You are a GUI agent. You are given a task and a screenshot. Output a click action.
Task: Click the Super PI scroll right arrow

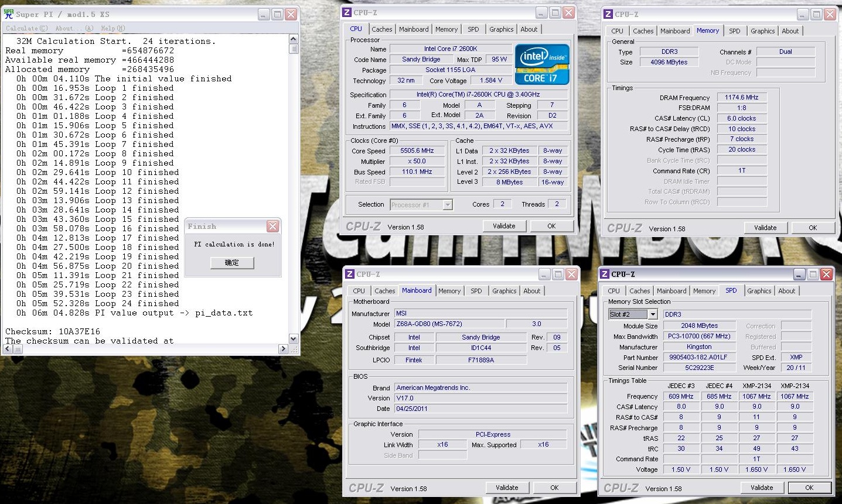(x=283, y=349)
